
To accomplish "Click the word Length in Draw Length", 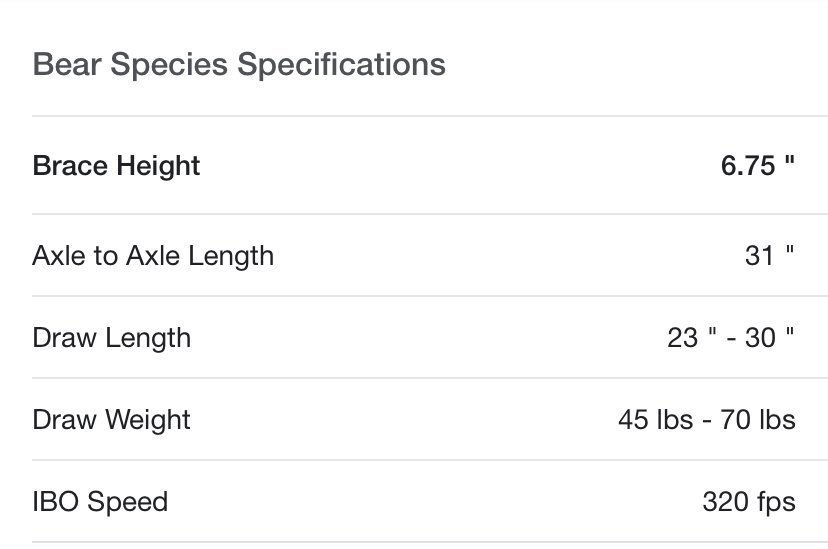I will point(148,338).
